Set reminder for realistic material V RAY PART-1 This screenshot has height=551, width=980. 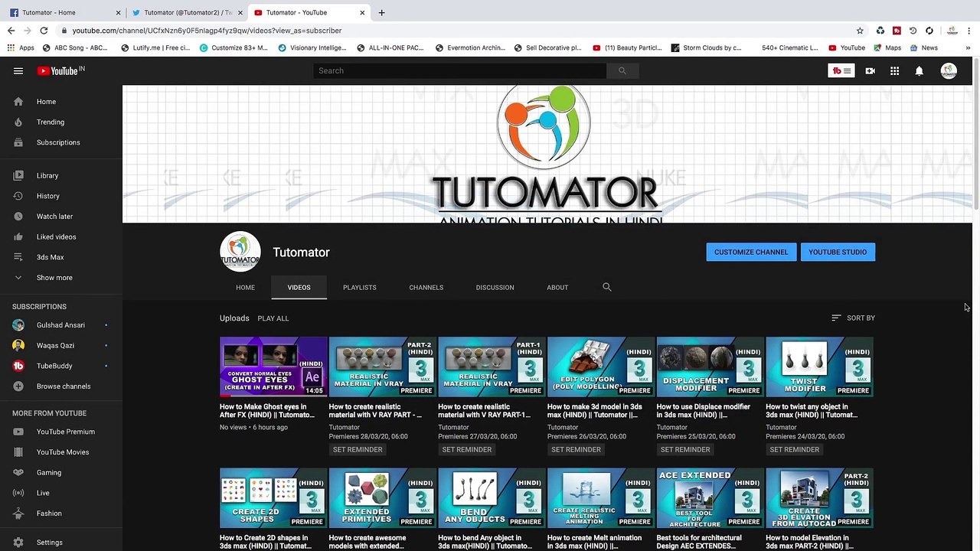click(467, 449)
